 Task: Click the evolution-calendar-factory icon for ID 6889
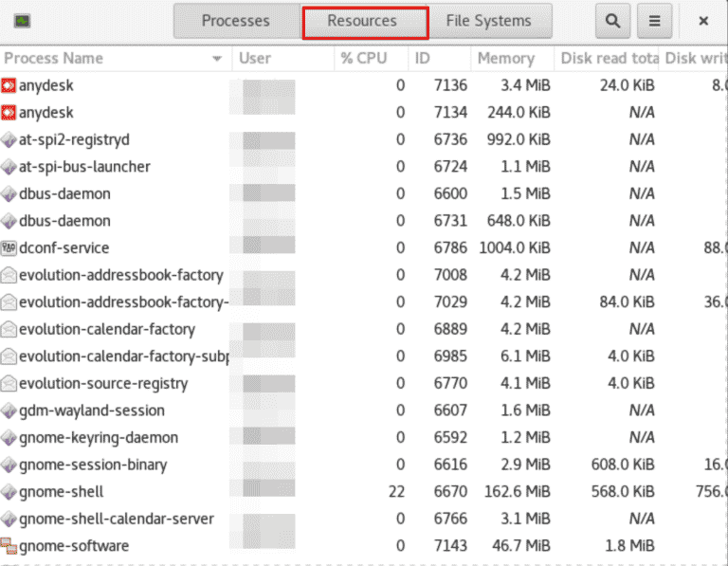[9, 329]
